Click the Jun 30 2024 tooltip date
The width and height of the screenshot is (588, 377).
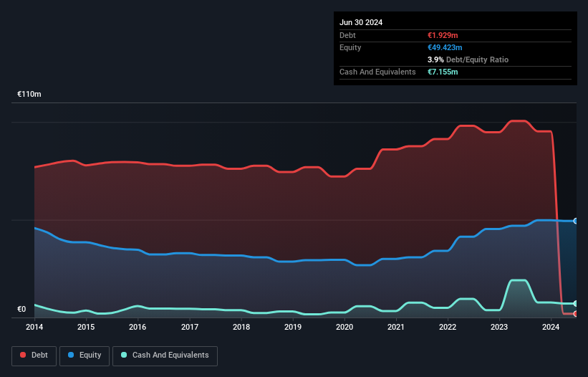pos(361,22)
